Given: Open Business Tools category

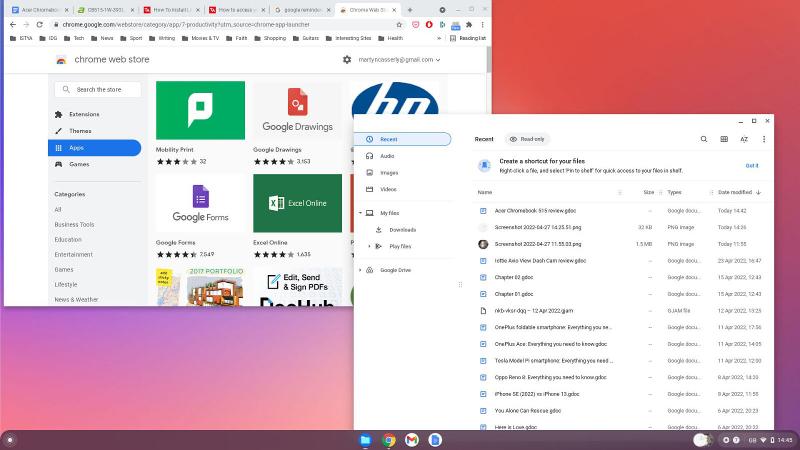Looking at the screenshot, I should [74, 224].
